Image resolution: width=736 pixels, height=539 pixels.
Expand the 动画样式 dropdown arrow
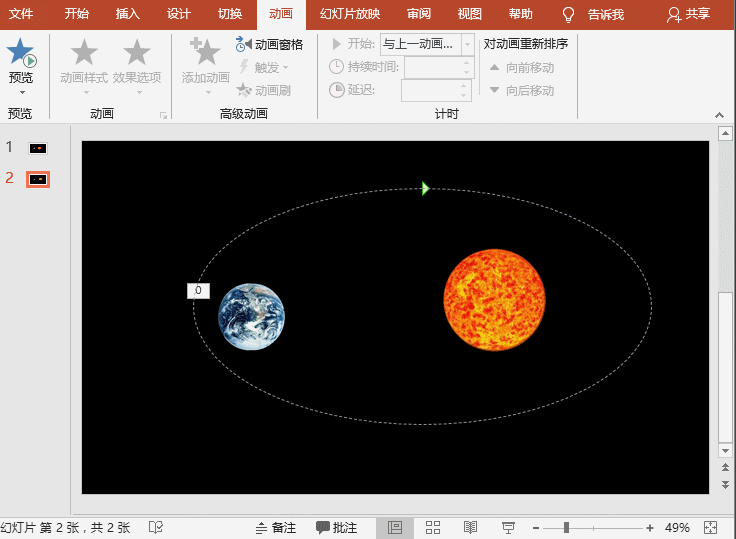coord(86,92)
